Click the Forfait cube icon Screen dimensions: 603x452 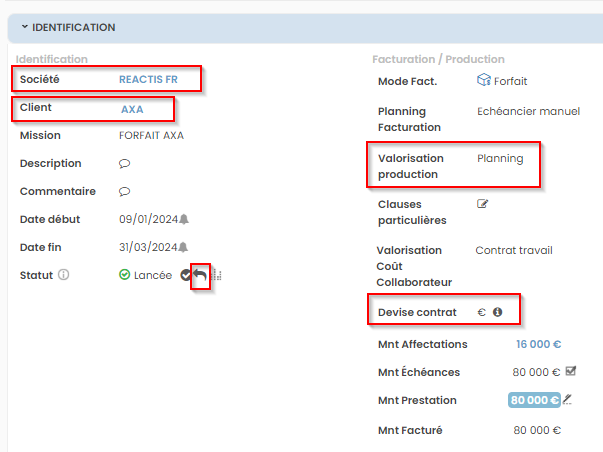pos(484,81)
